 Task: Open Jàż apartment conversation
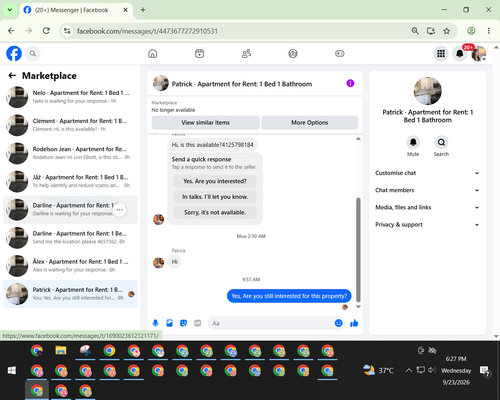tap(70, 181)
